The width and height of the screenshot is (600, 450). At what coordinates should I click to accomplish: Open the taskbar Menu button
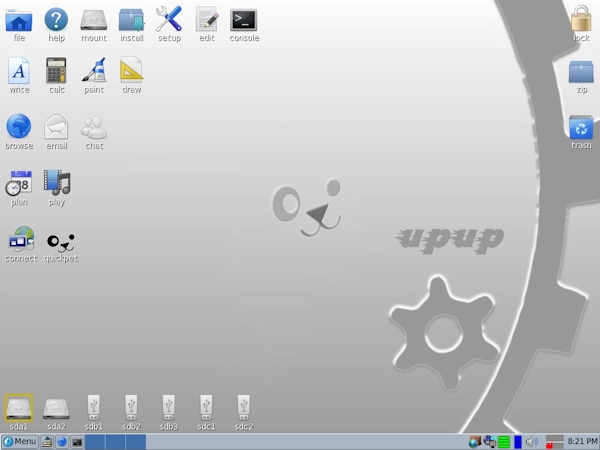pos(20,442)
